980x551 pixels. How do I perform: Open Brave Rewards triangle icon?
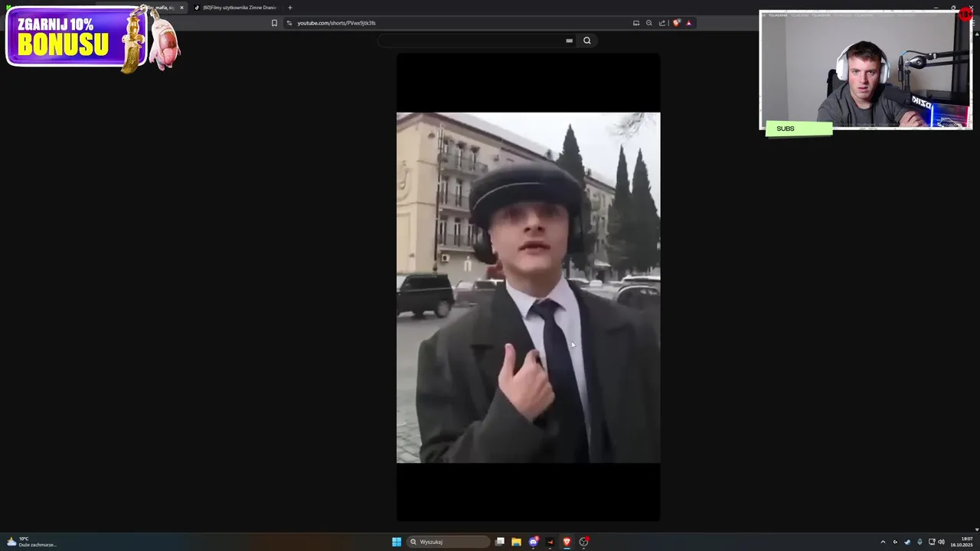(688, 23)
